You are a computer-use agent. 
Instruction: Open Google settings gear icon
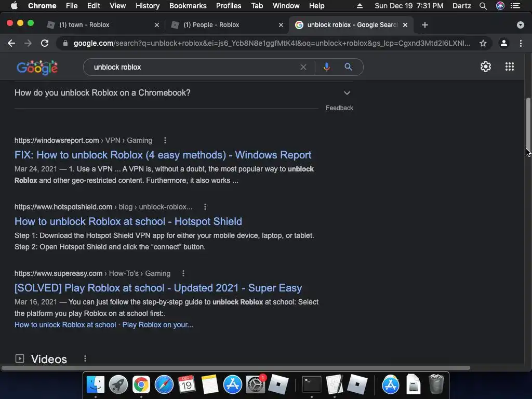coord(486,66)
